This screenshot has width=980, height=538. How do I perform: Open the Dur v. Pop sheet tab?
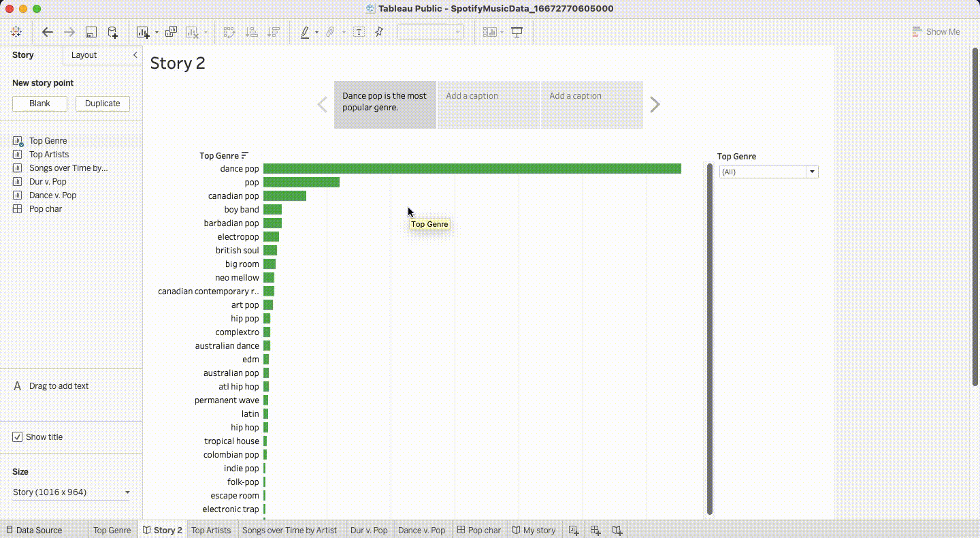click(369, 531)
